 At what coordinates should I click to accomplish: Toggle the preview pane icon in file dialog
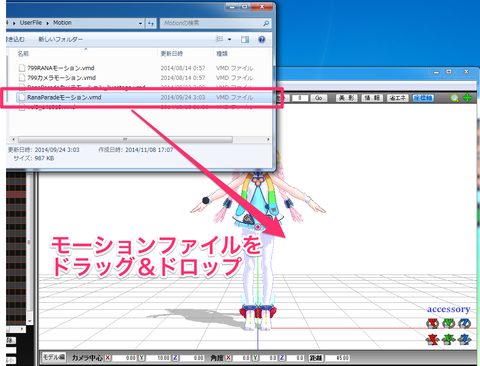[245, 40]
